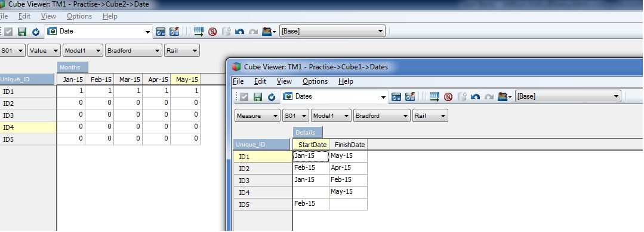
Task: Click the Months dimension button
Action: pos(72,67)
